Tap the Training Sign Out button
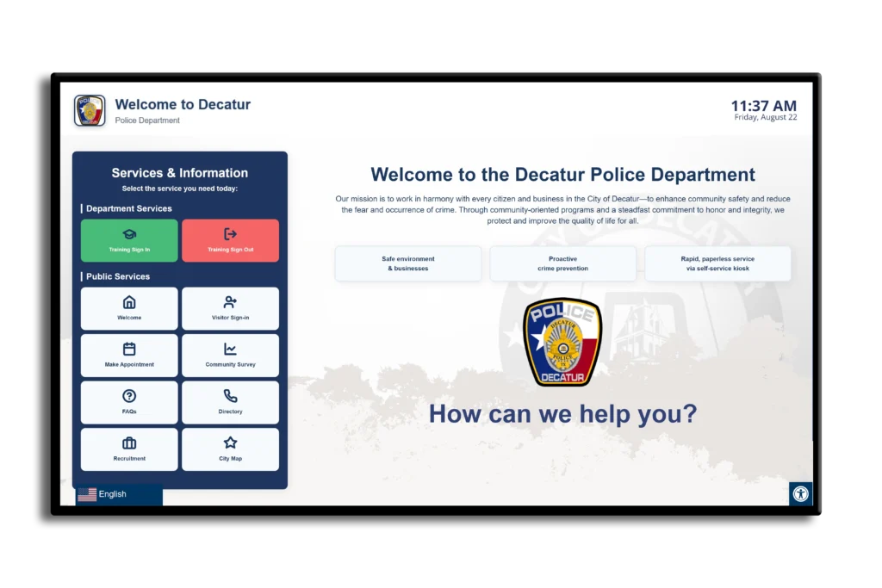This screenshot has height=588, width=882. tap(230, 240)
